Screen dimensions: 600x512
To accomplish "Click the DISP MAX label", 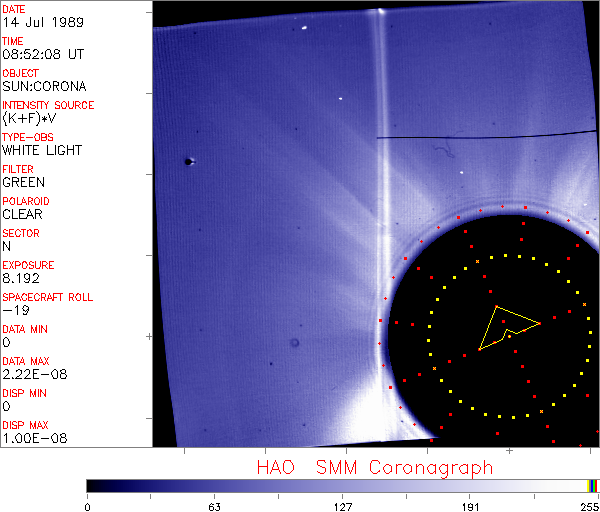I will click(x=25, y=425).
